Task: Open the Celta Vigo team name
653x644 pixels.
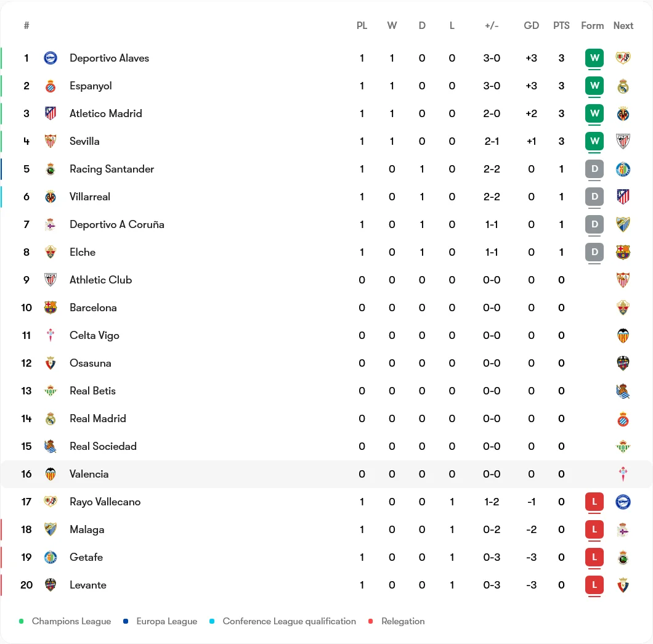Action: (94, 335)
